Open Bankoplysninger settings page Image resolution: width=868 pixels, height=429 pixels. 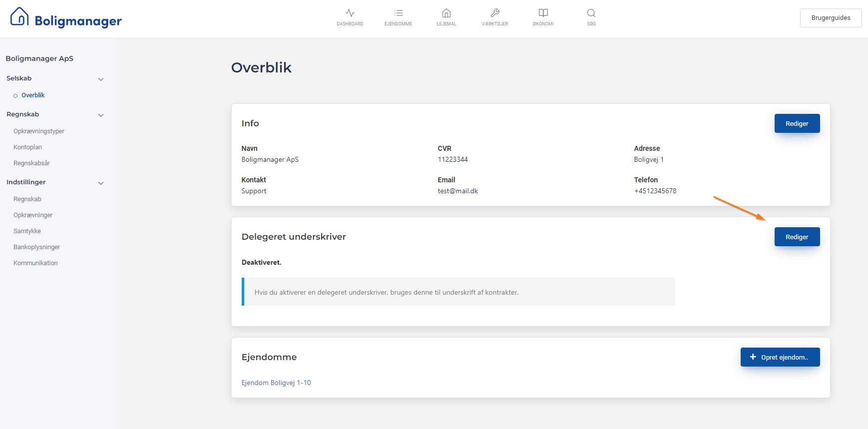pos(36,247)
